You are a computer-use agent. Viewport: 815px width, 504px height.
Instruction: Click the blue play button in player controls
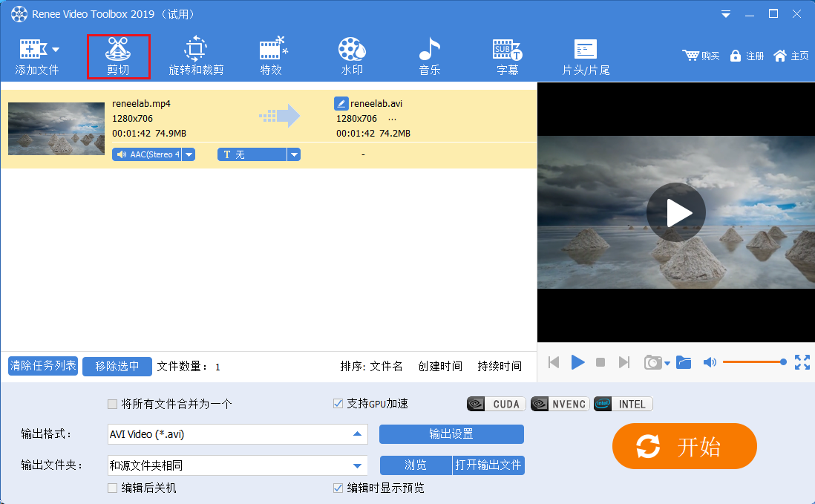pyautogui.click(x=577, y=362)
